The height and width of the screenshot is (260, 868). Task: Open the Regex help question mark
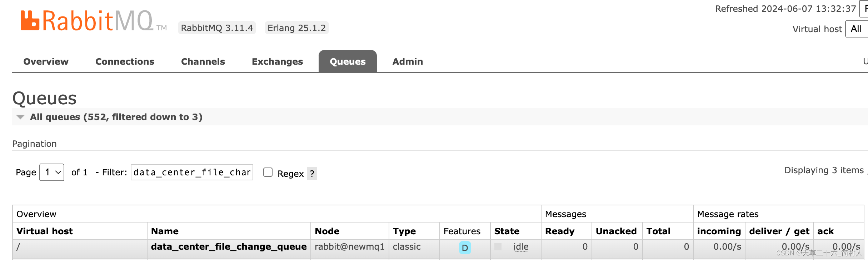pos(312,174)
